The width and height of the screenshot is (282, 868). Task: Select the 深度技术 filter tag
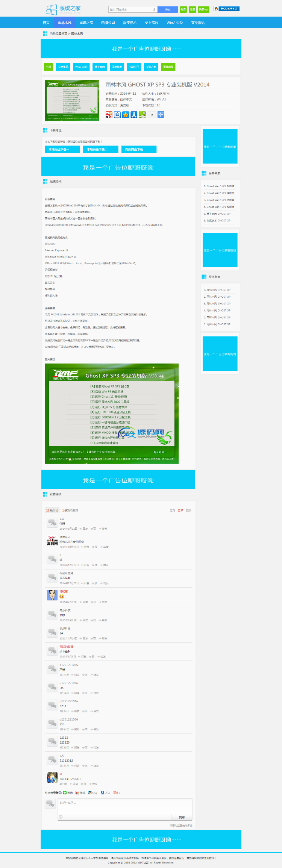(117, 67)
